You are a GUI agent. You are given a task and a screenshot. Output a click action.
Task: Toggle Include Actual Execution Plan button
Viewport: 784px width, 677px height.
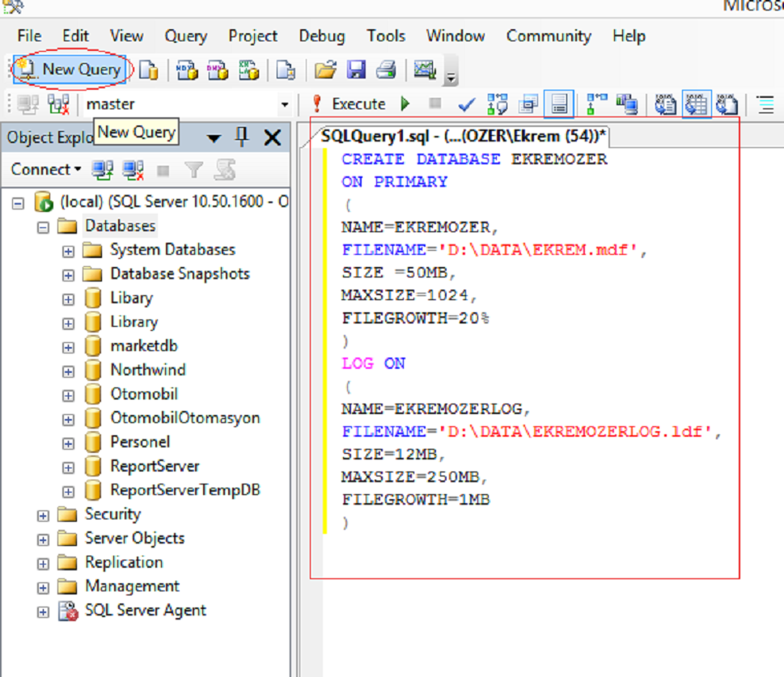(x=597, y=104)
